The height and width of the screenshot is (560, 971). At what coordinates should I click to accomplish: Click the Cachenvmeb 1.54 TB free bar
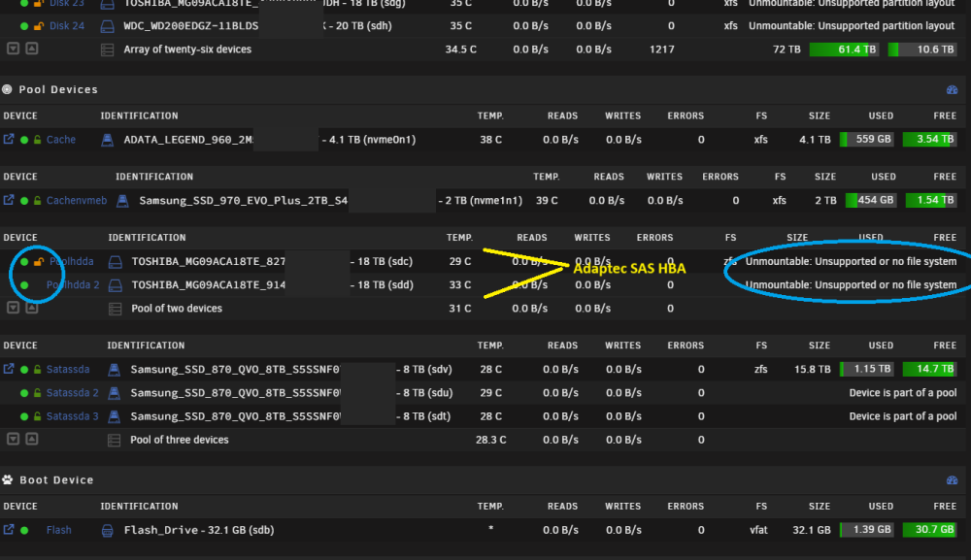click(931, 200)
